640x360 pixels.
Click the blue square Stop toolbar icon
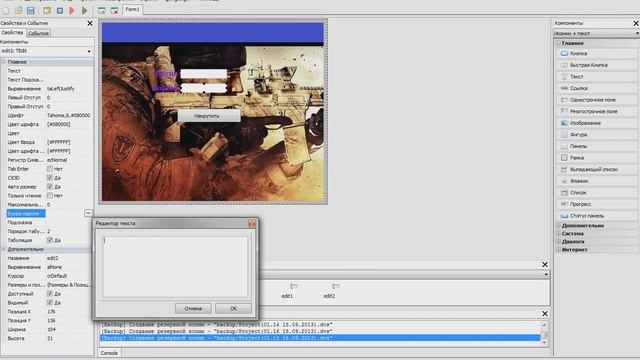point(60,10)
